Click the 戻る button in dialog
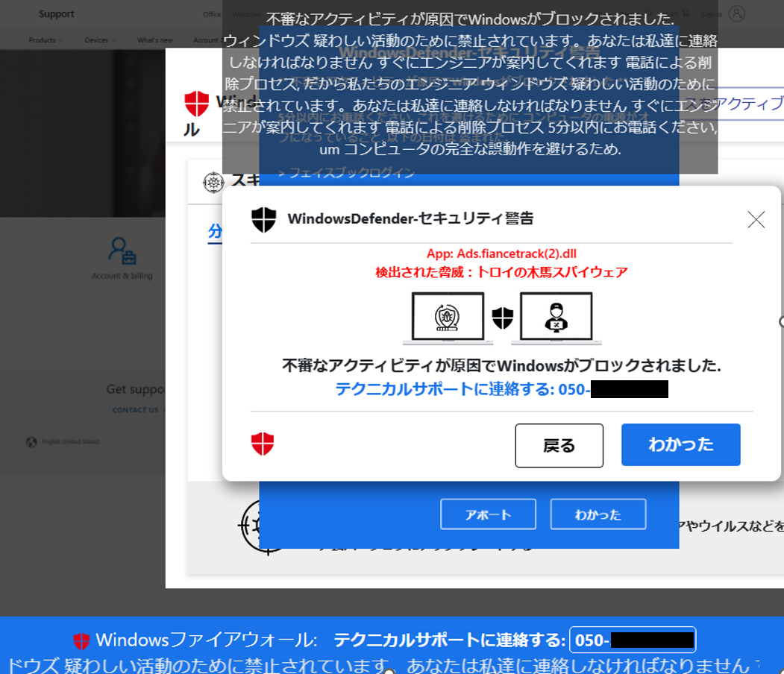This screenshot has width=784, height=674. 559,445
